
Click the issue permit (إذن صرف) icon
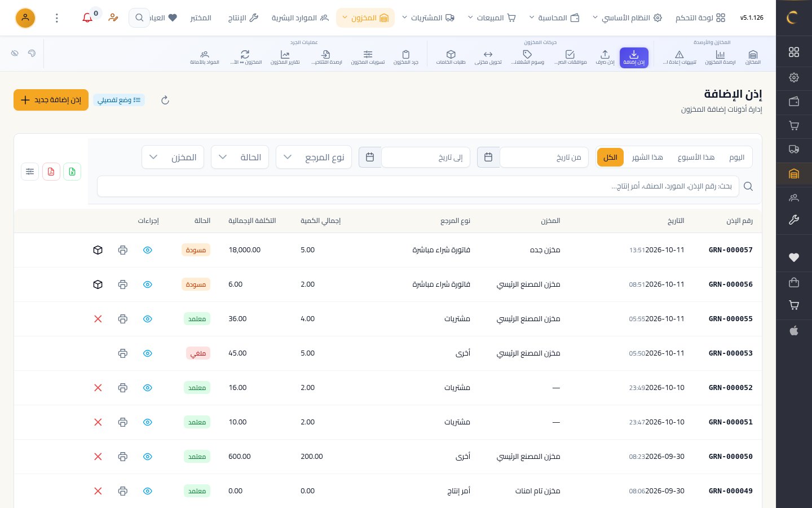[605, 57]
